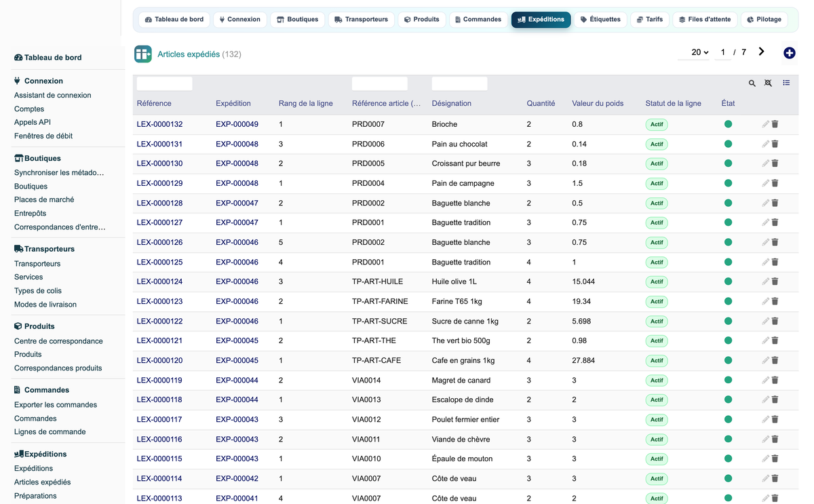Click the search magnifier icon in filter row
The height and width of the screenshot is (504, 814).
pyautogui.click(x=752, y=83)
